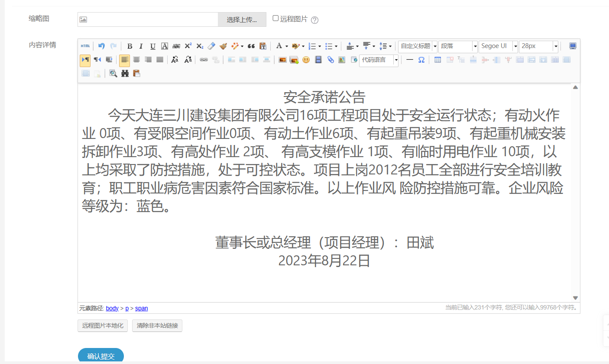Image resolution: width=609 pixels, height=364 pixels.
Task: Select the format painter brush
Action: pyautogui.click(x=223, y=46)
